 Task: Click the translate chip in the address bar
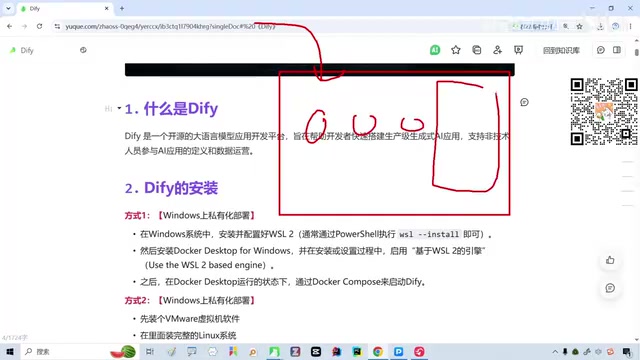pos(534,26)
